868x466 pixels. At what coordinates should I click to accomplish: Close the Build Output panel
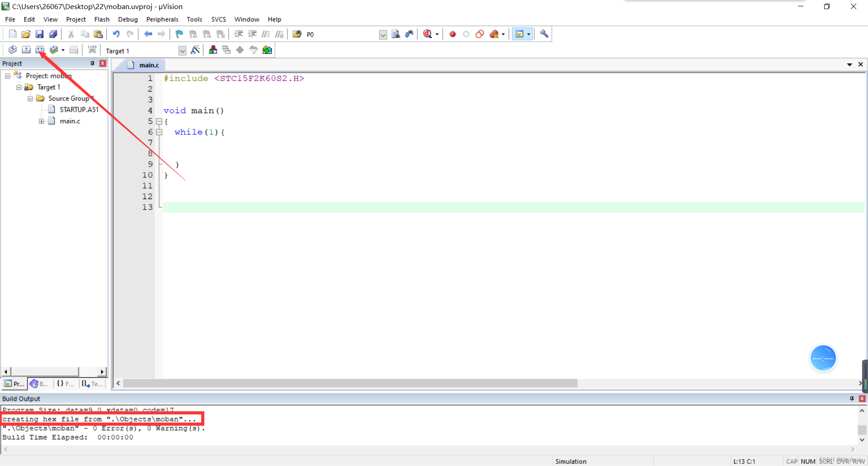[x=862, y=399]
